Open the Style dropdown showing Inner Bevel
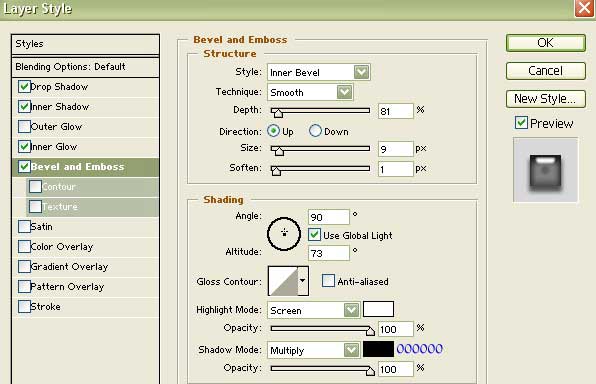 (x=319, y=72)
